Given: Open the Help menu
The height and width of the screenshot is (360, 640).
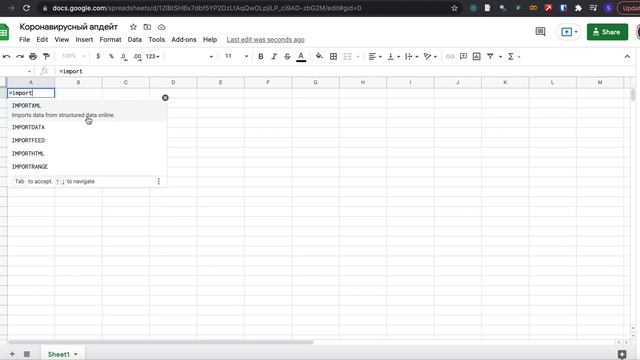Looking at the screenshot, I should [210, 40].
